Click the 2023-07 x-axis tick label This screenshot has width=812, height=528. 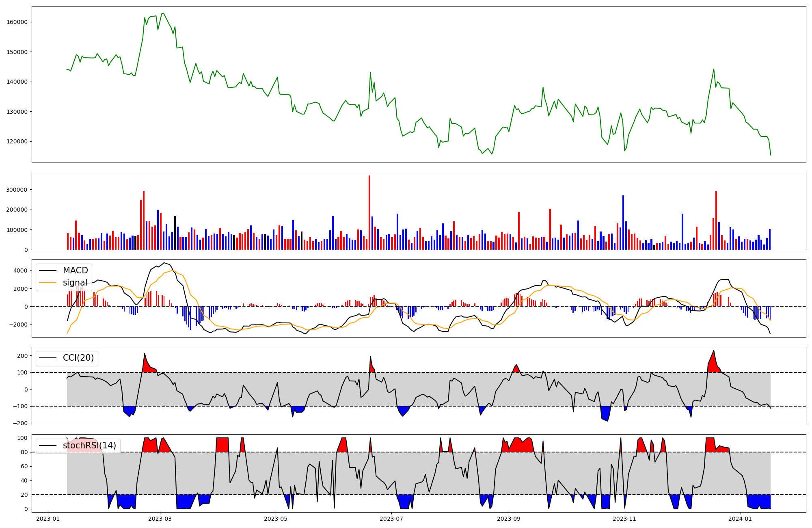pyautogui.click(x=391, y=519)
